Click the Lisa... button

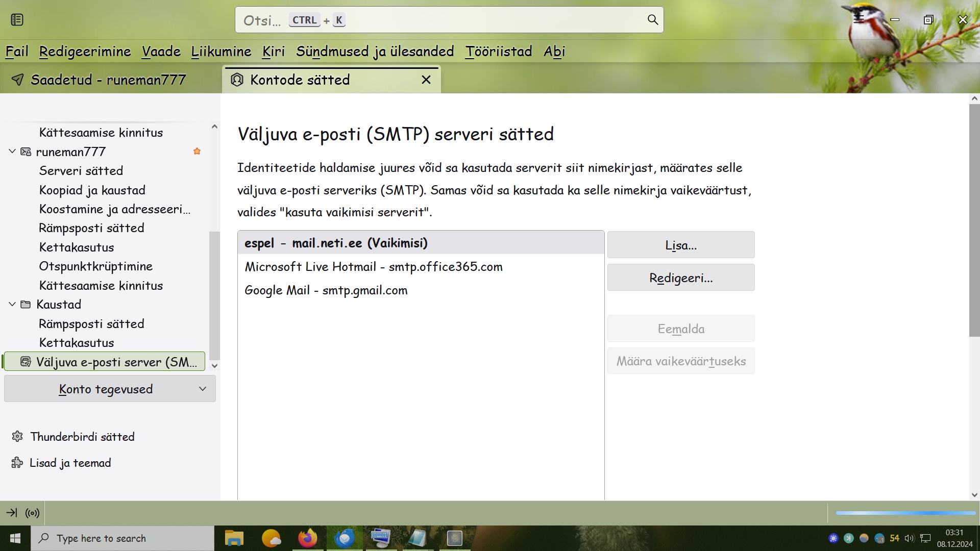point(681,245)
